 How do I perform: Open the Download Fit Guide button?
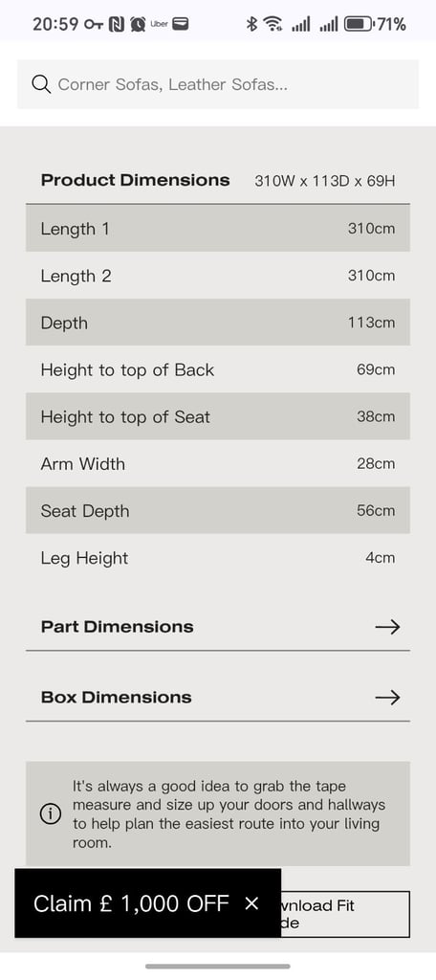pos(345,914)
